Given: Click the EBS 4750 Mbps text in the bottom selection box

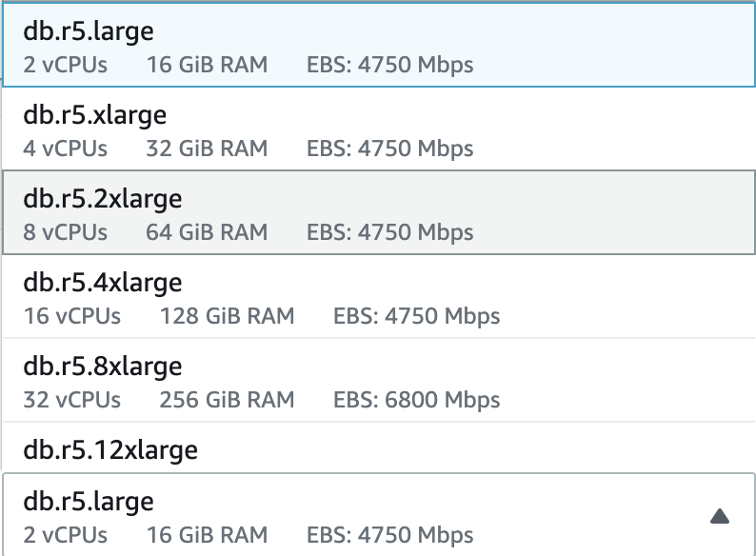Looking at the screenshot, I should pyautogui.click(x=389, y=535).
